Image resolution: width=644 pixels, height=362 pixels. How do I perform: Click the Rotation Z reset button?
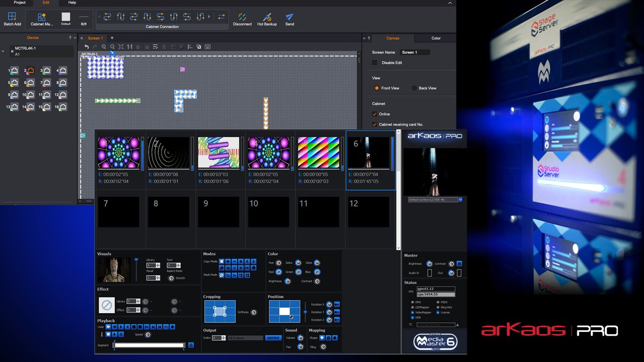[337, 320]
